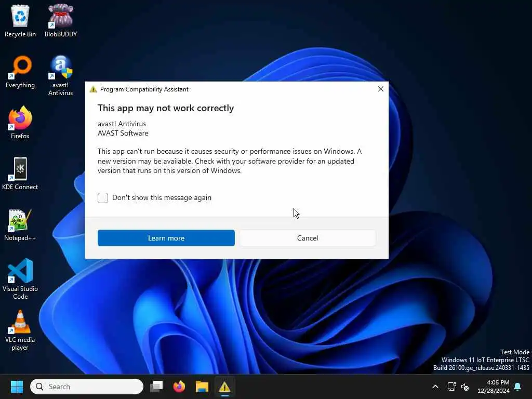Open File Explorer from the taskbar
532x399 pixels.
202,387
